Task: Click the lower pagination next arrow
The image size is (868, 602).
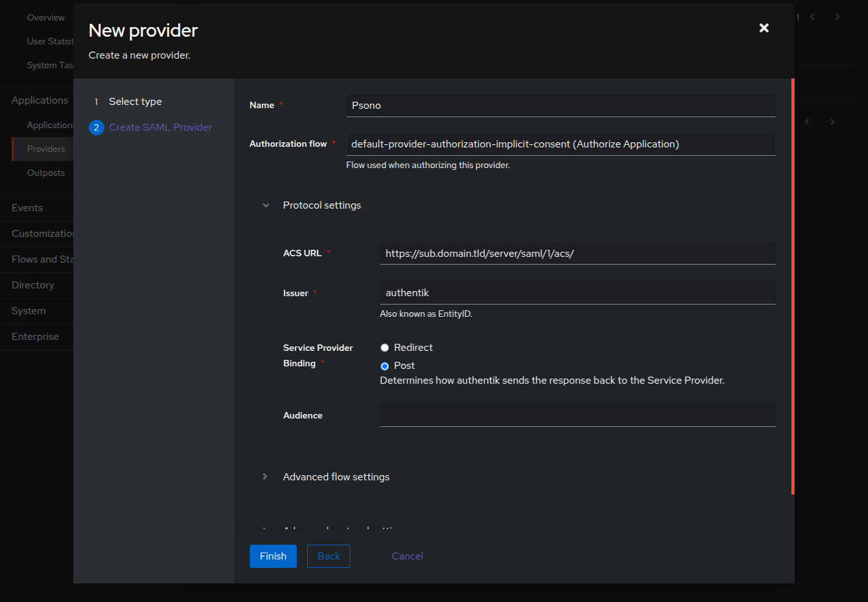Action: tap(832, 122)
